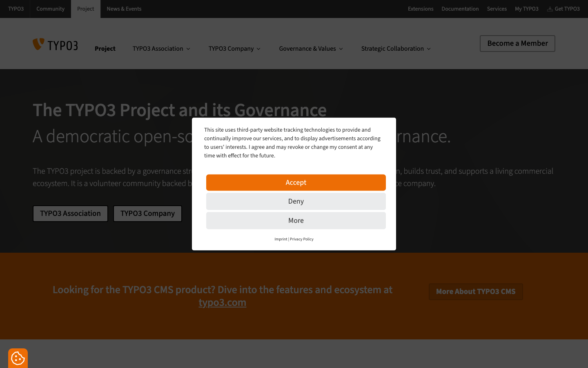588x368 pixels.
Task: Accept the cookie consent
Action: pos(296,182)
